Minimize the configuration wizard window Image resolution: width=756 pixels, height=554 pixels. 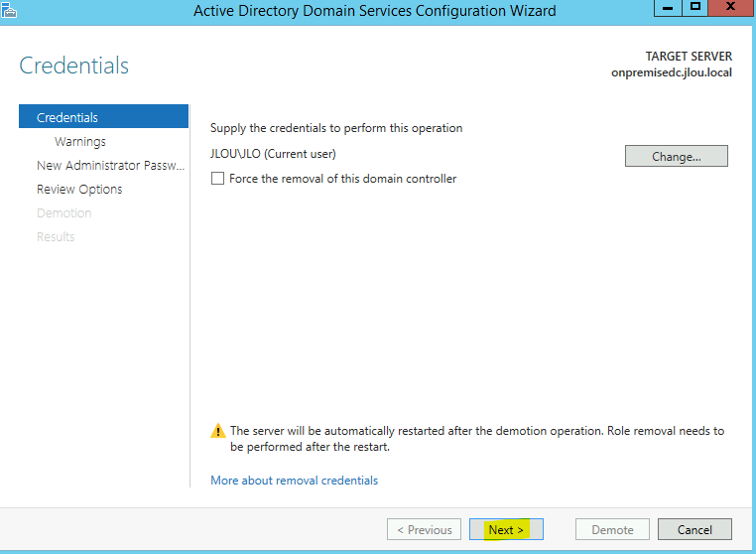pyautogui.click(x=668, y=8)
